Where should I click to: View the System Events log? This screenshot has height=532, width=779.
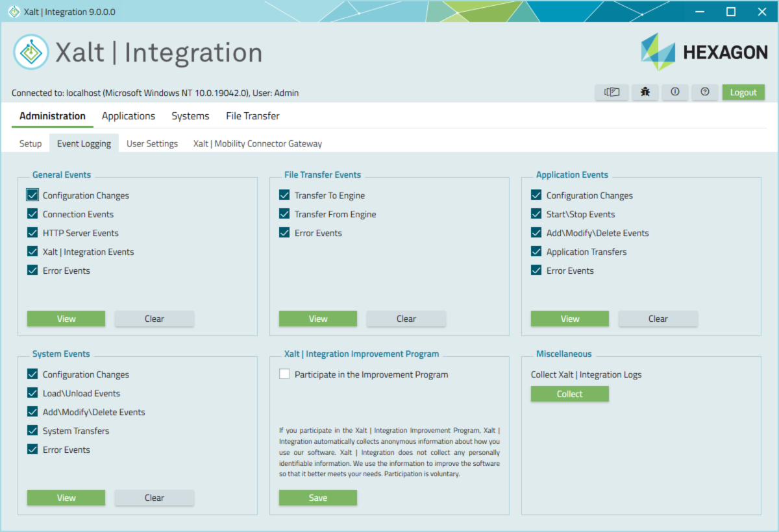pyautogui.click(x=66, y=498)
